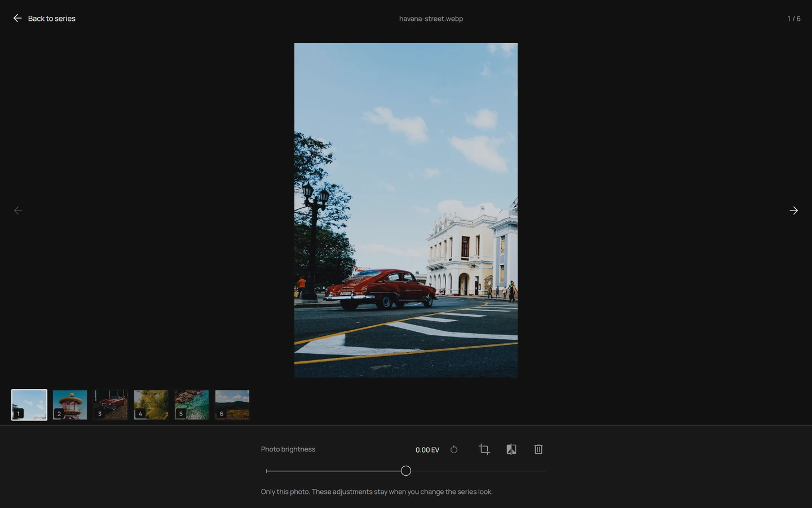Click the Photo brightness slider handle

(406, 471)
